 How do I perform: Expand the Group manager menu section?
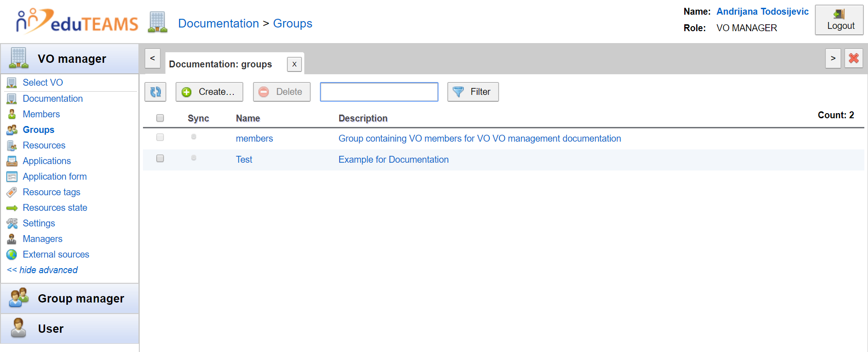pos(70,298)
